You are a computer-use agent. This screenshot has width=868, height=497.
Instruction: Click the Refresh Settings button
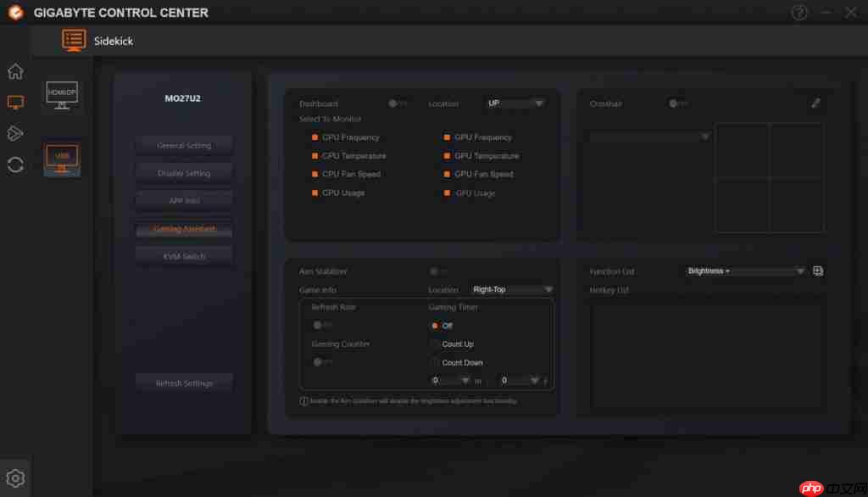[184, 383]
